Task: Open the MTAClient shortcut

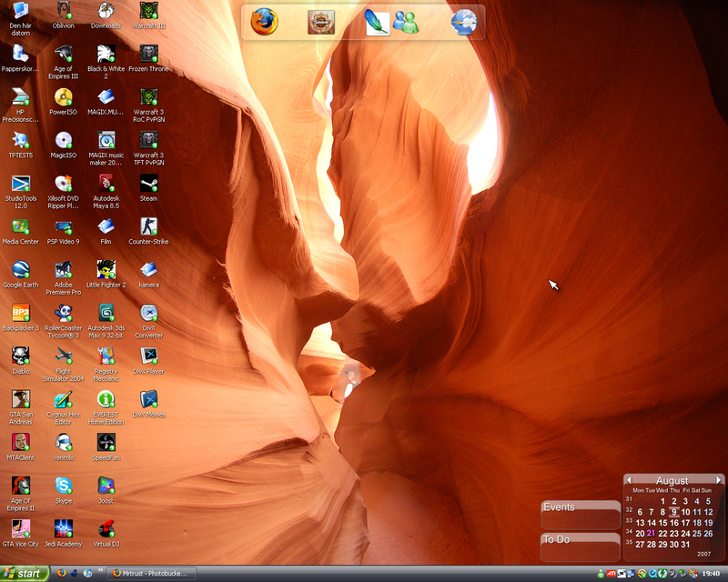Action: coord(20,442)
